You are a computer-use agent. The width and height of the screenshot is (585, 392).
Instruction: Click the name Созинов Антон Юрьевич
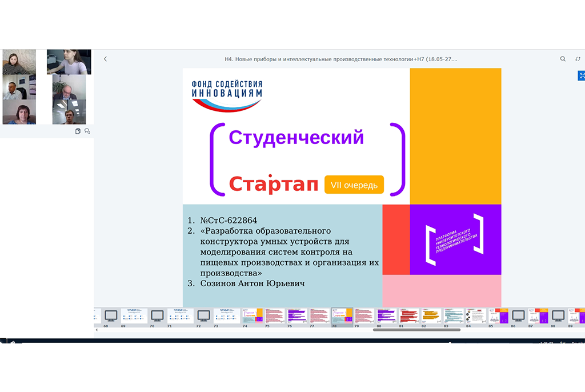point(253,283)
